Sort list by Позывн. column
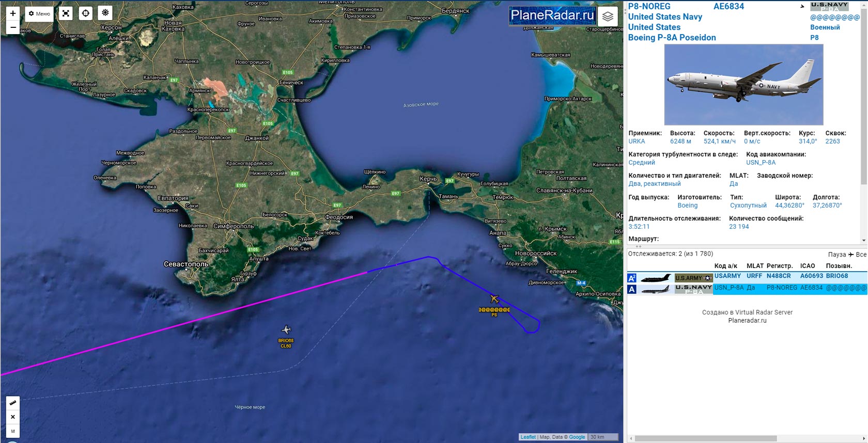 (839, 266)
